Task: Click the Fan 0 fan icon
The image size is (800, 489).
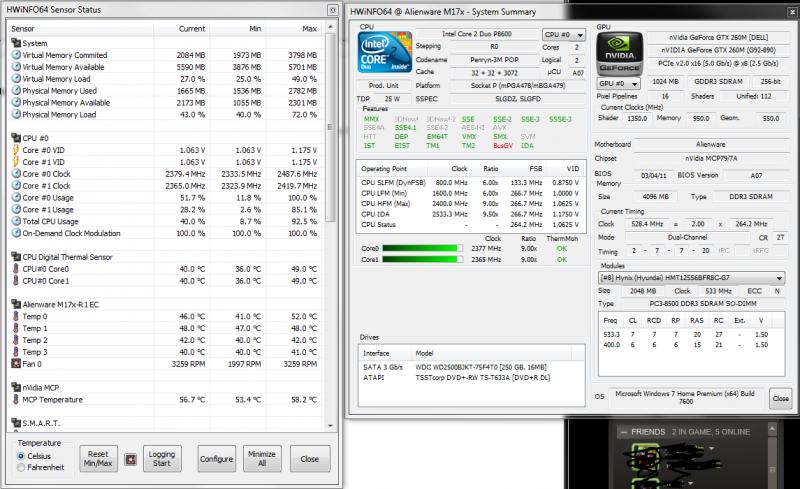Action: pyautogui.click(x=16, y=364)
